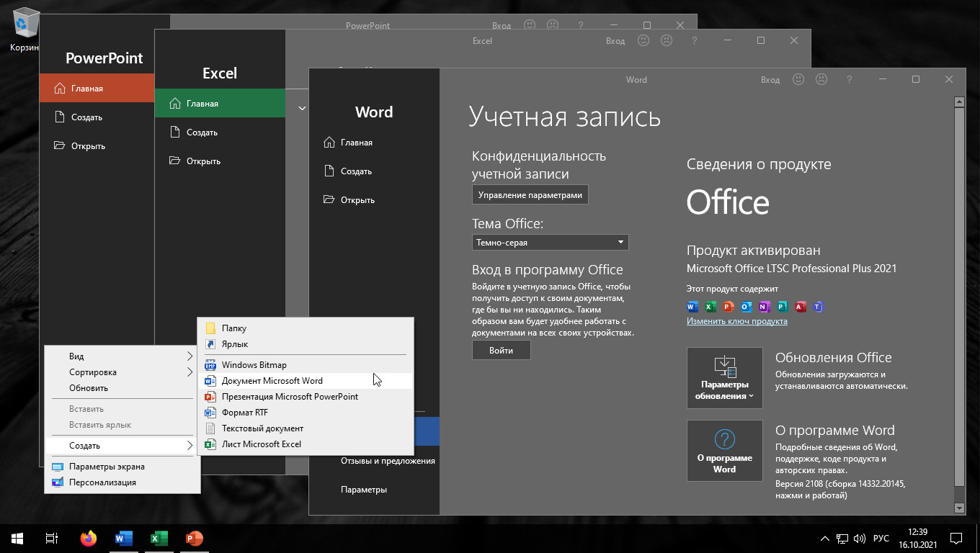Image resolution: width=980 pixels, height=553 pixels.
Task: Choose "Текстовый документ" in create submenu
Action: pyautogui.click(x=306, y=428)
